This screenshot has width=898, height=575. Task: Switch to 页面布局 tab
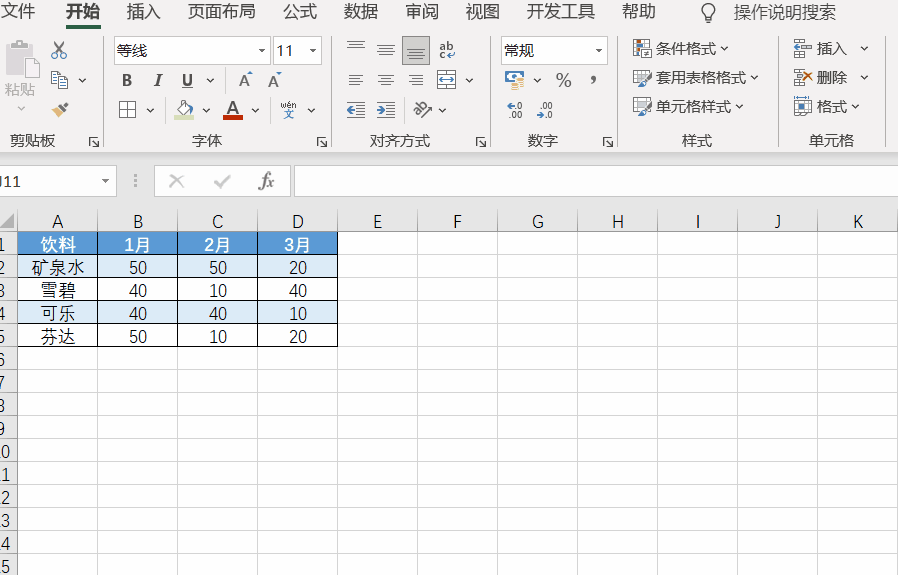point(221,11)
